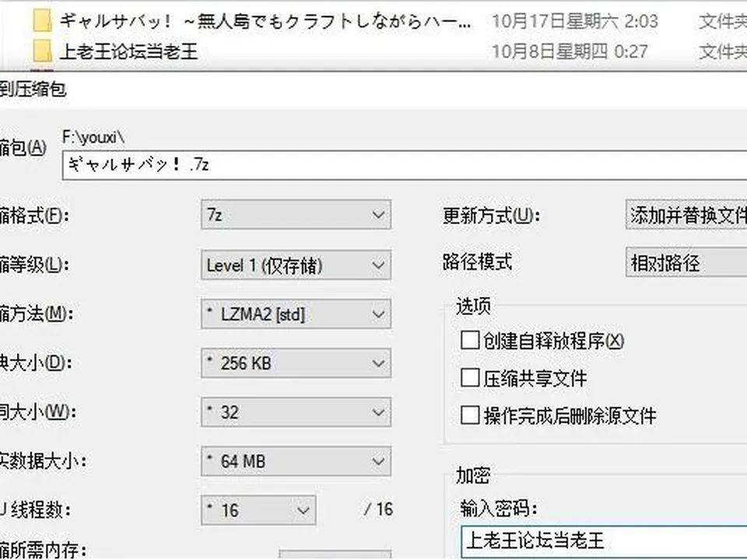747x560 pixels.
Task: Open CPU threads dropdown showing 16
Action: pyautogui.click(x=258, y=510)
